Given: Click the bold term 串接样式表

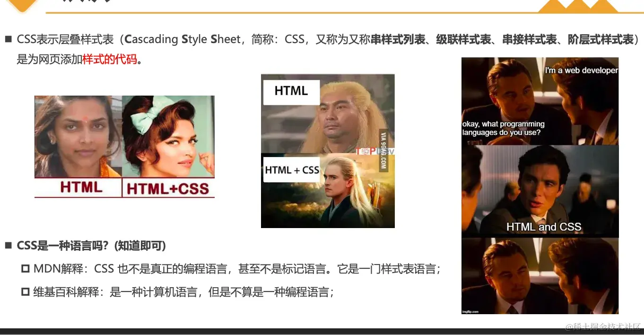Looking at the screenshot, I should pyautogui.click(x=529, y=39).
